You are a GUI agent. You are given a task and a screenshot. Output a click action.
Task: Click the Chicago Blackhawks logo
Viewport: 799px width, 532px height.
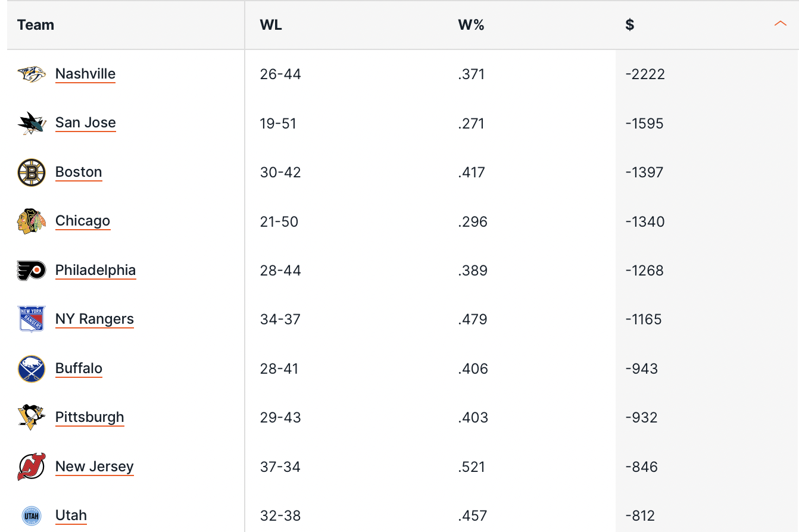pos(32,221)
